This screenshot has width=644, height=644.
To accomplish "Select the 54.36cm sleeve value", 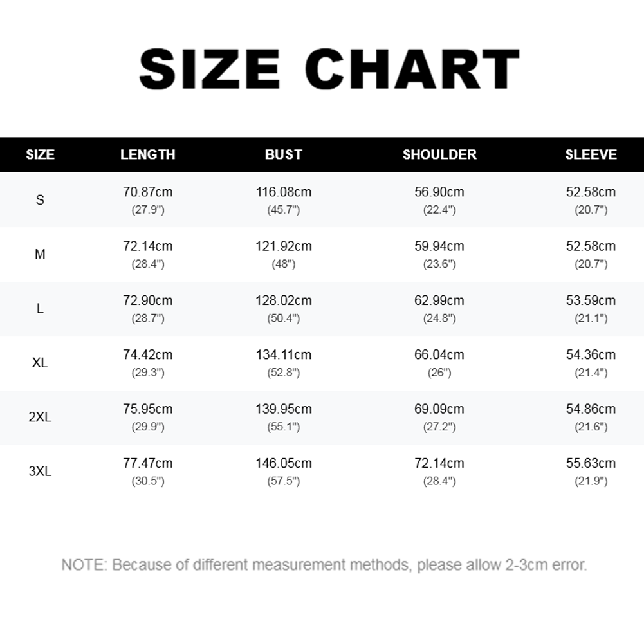I will pyautogui.click(x=591, y=354).
